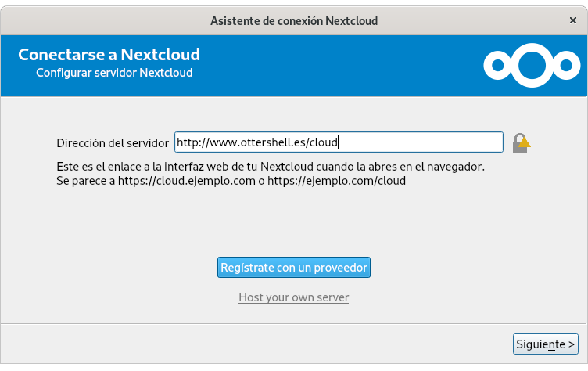Click the "Dirección del servidor" label
Image resolution: width=588 pixels, height=371 pixels.
pyautogui.click(x=112, y=143)
